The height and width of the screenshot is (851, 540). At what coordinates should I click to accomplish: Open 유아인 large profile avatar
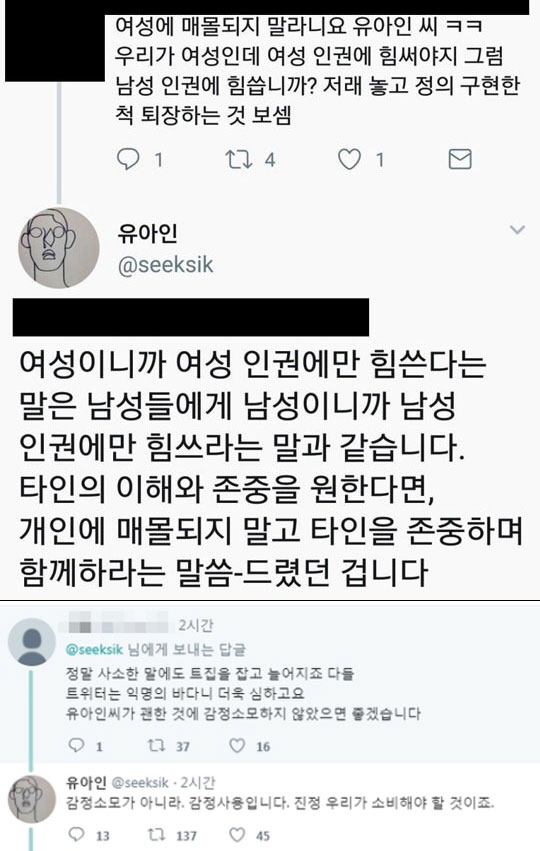click(x=59, y=248)
